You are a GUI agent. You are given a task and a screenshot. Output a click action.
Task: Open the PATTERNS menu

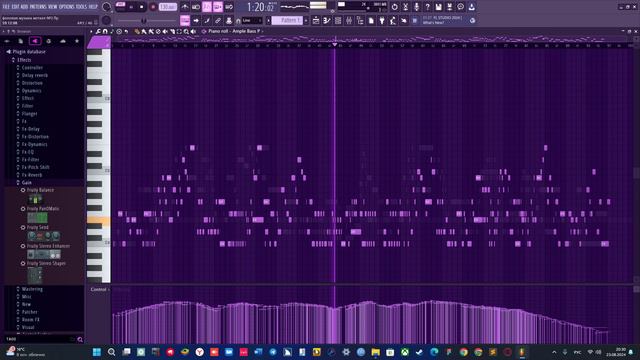point(38,7)
